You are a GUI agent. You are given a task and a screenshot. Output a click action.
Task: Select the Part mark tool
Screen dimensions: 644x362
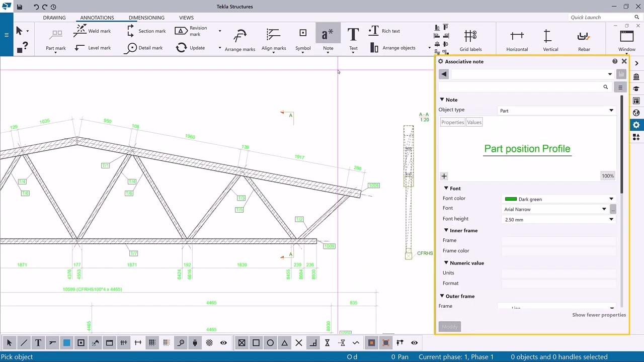pos(56,39)
